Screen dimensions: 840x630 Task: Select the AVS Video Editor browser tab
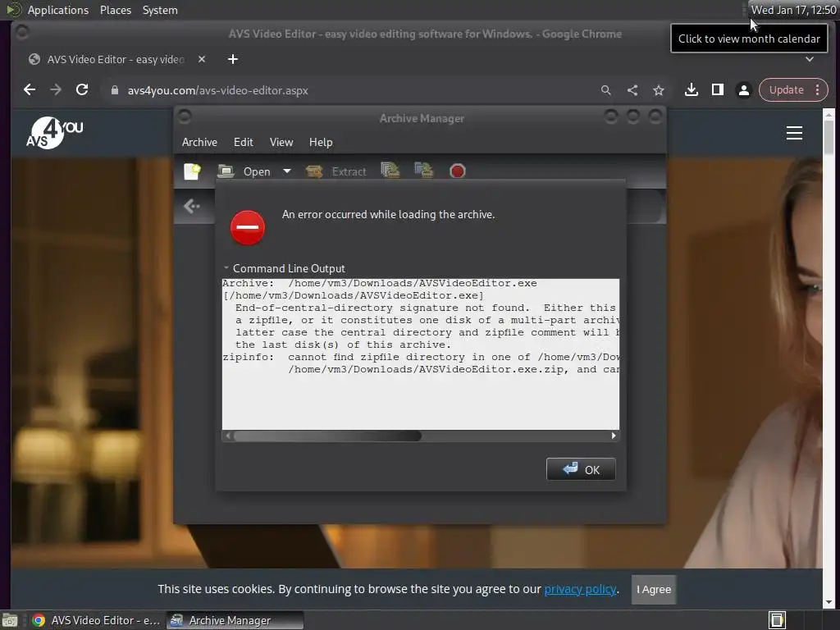115,59
